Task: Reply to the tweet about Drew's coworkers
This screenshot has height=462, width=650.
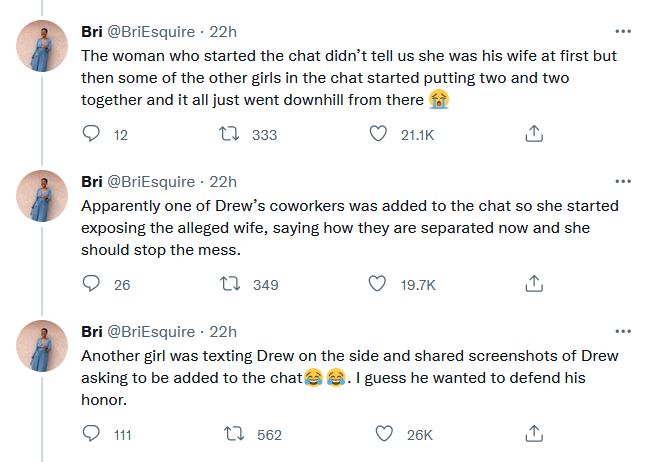Action: point(90,284)
